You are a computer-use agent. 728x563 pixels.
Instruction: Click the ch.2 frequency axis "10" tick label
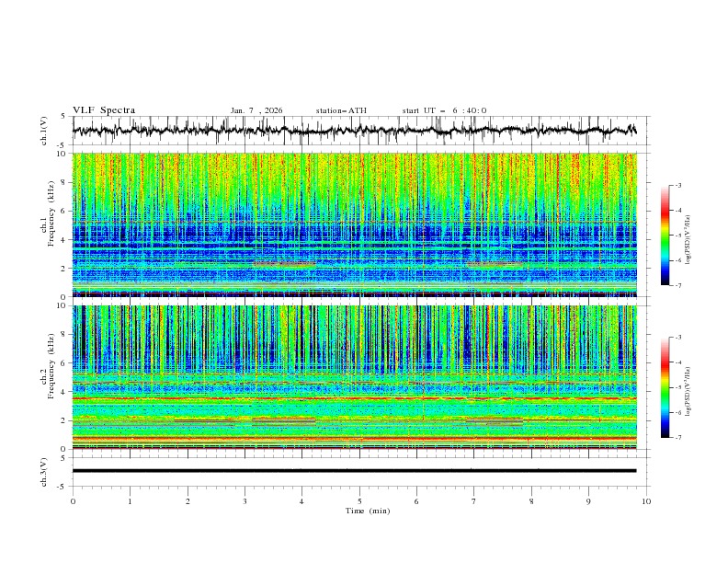point(62,305)
